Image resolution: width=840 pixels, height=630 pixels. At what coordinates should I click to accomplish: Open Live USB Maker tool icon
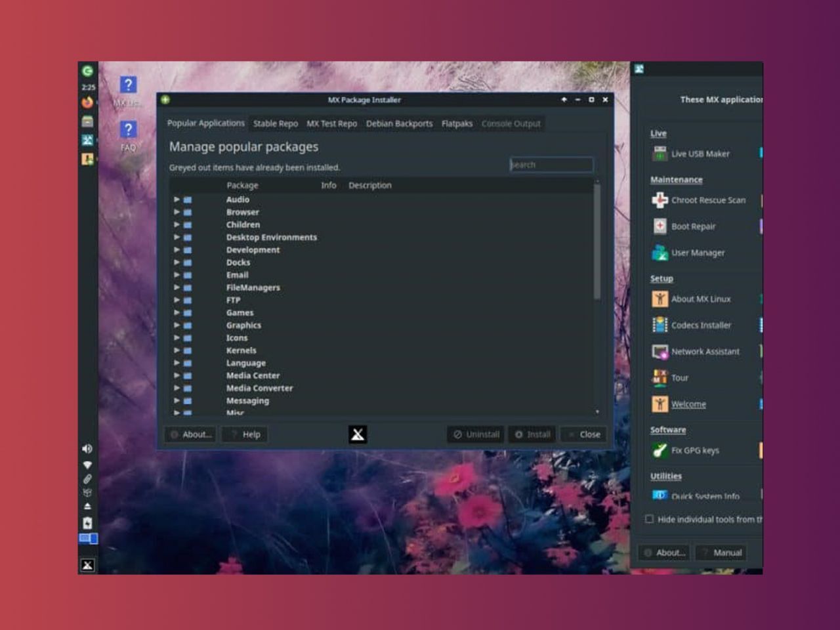pyautogui.click(x=660, y=154)
